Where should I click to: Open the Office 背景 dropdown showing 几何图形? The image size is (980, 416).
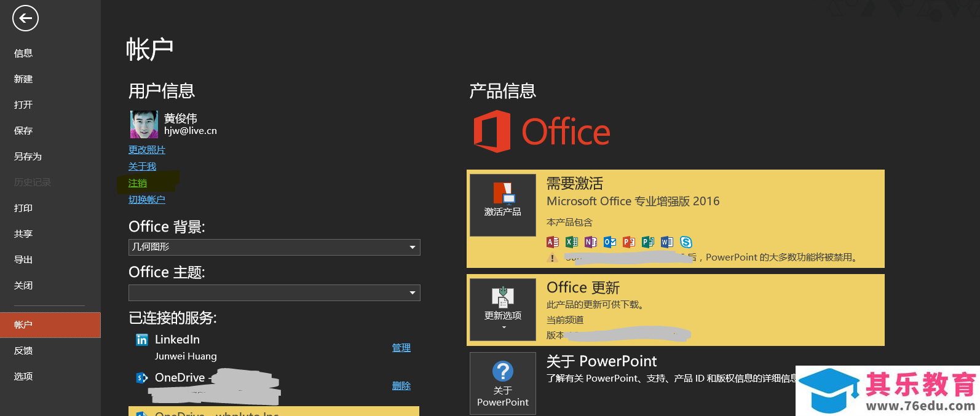click(274, 247)
